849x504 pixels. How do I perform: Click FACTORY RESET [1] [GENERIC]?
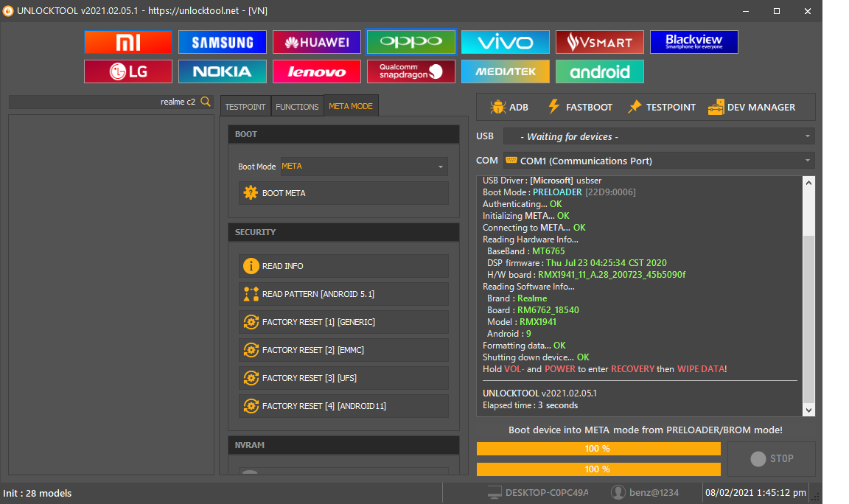(x=343, y=322)
